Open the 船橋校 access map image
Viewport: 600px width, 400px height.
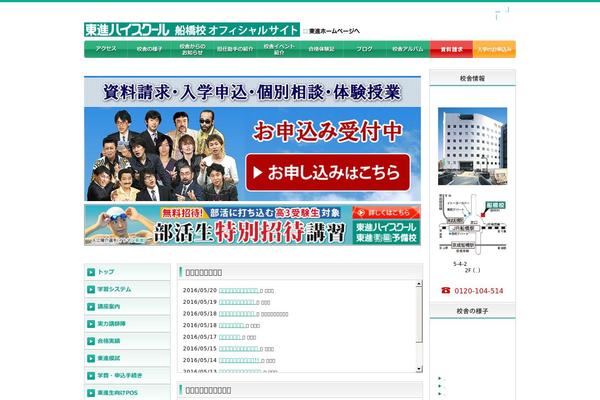tap(473, 225)
